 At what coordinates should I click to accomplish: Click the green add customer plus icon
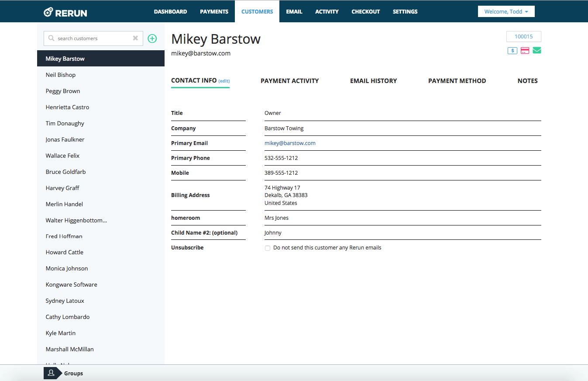152,38
